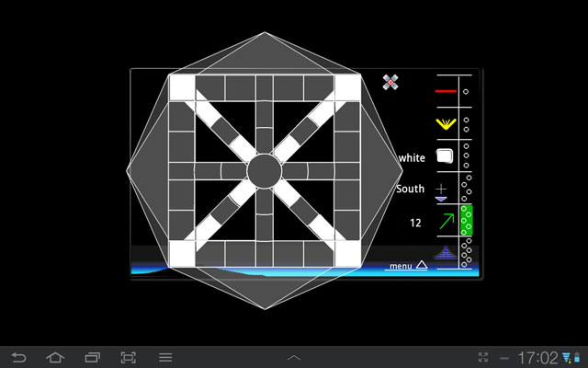Open the menu with triangle arrow

pyautogui.click(x=408, y=266)
